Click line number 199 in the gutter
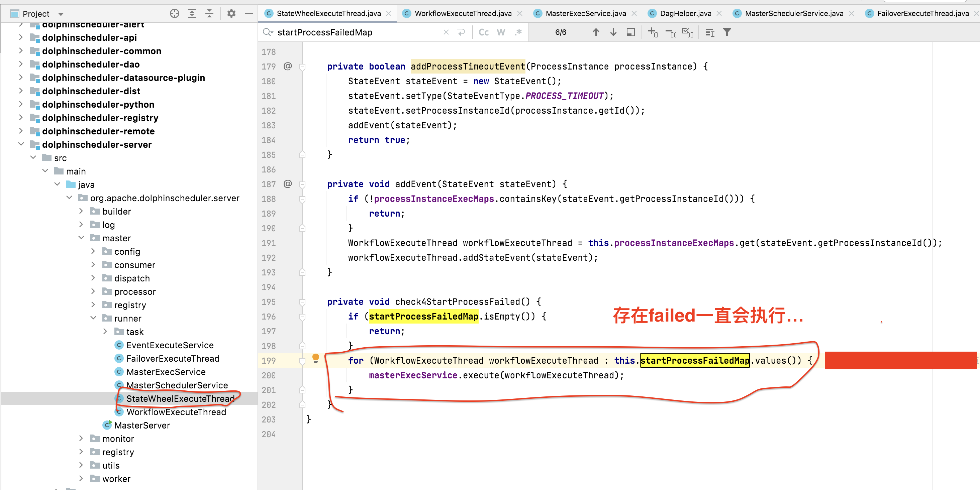The width and height of the screenshot is (980, 490). [269, 360]
